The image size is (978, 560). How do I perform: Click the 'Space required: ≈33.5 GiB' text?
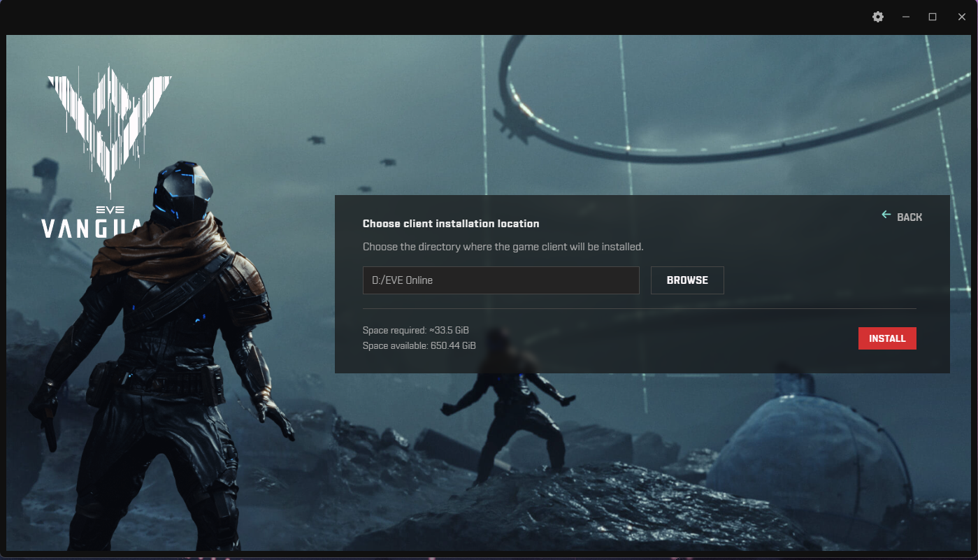coord(415,330)
